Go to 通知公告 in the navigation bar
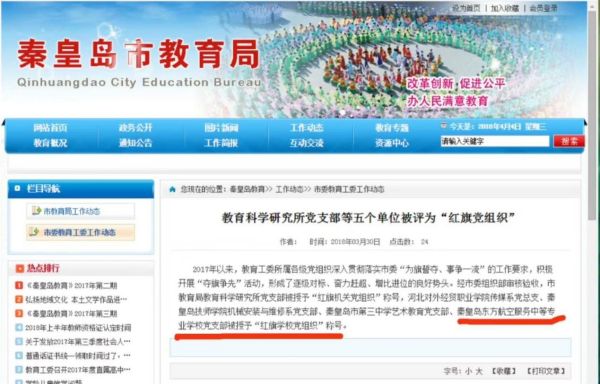600x384 pixels. (x=135, y=143)
